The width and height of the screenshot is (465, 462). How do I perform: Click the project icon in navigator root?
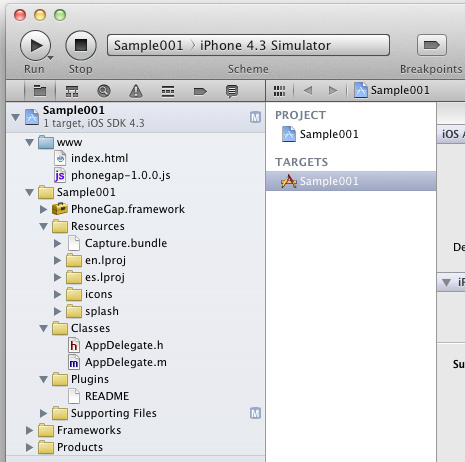(32, 117)
